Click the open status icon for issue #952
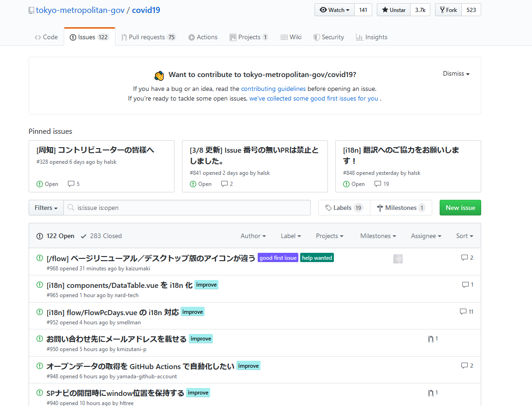The width and height of the screenshot is (532, 406). 39,312
